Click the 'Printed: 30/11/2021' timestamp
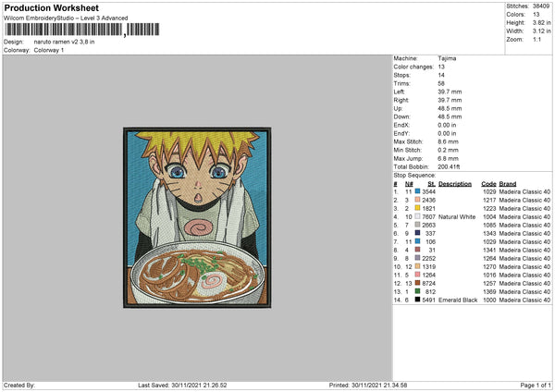This screenshot has height=392, width=555. (x=368, y=385)
